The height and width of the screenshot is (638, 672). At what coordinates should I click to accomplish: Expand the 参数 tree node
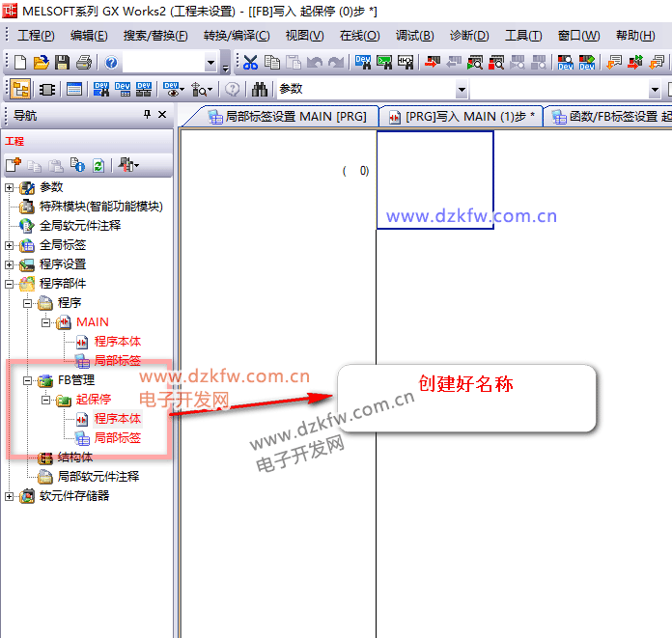tap(10, 187)
